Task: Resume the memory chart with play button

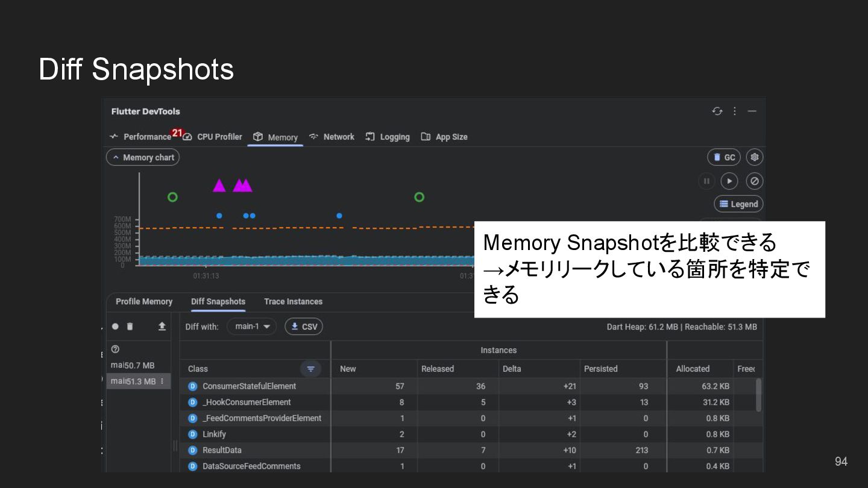Action: pos(729,181)
